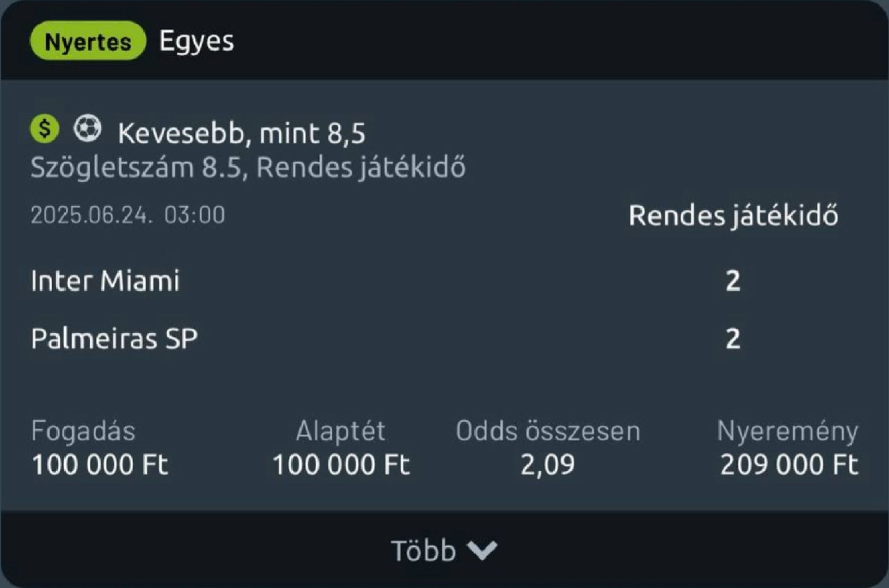Select the Egyes bet type label
The height and width of the screenshot is (588, 889).
tap(197, 41)
